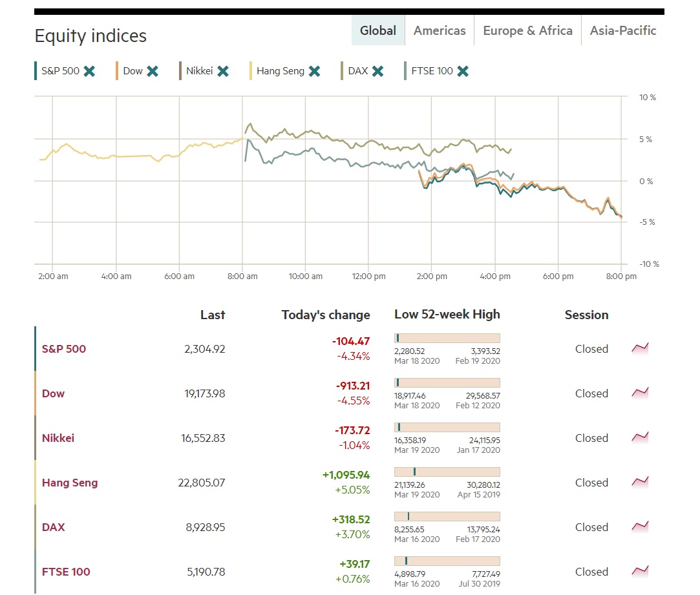Click the DAX 52-week range bar

(447, 516)
